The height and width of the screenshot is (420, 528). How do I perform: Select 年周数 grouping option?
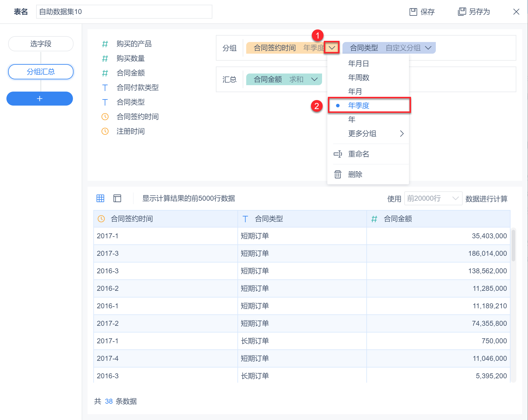coord(368,78)
